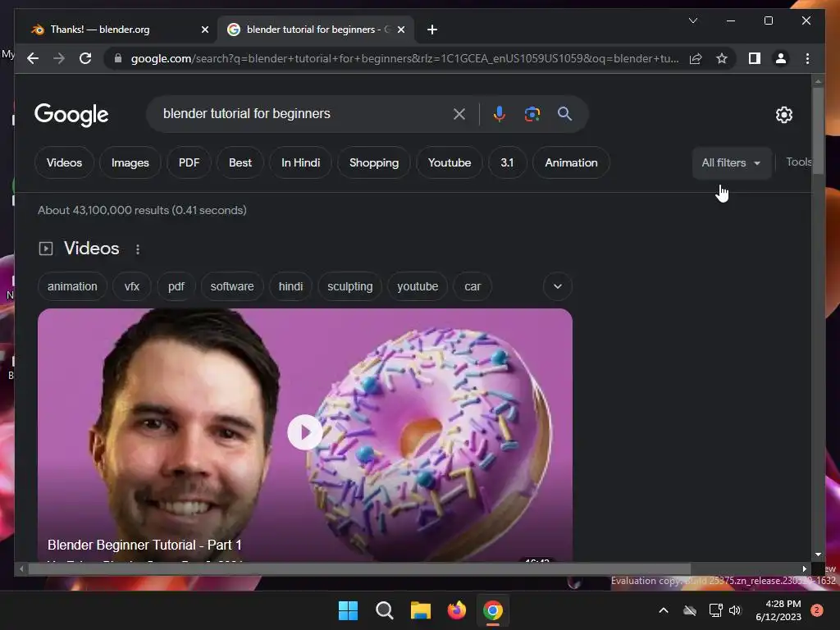Search by image with Google Lens
840x630 pixels.
[532, 113]
